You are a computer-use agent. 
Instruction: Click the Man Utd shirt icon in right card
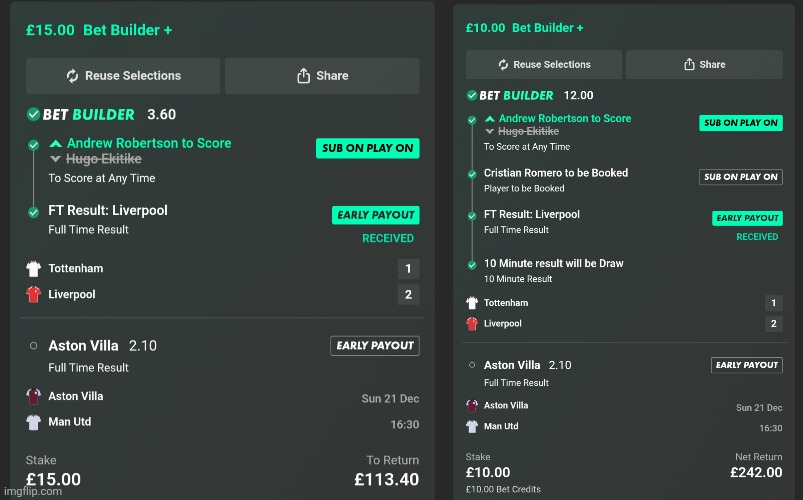472,426
